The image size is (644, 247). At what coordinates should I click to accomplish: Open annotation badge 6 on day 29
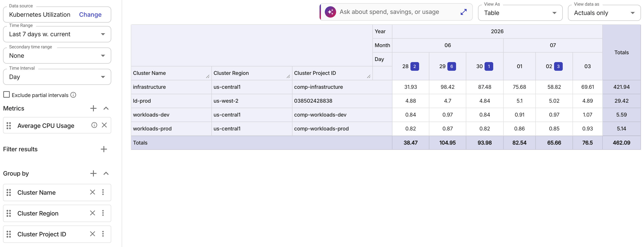(451, 66)
